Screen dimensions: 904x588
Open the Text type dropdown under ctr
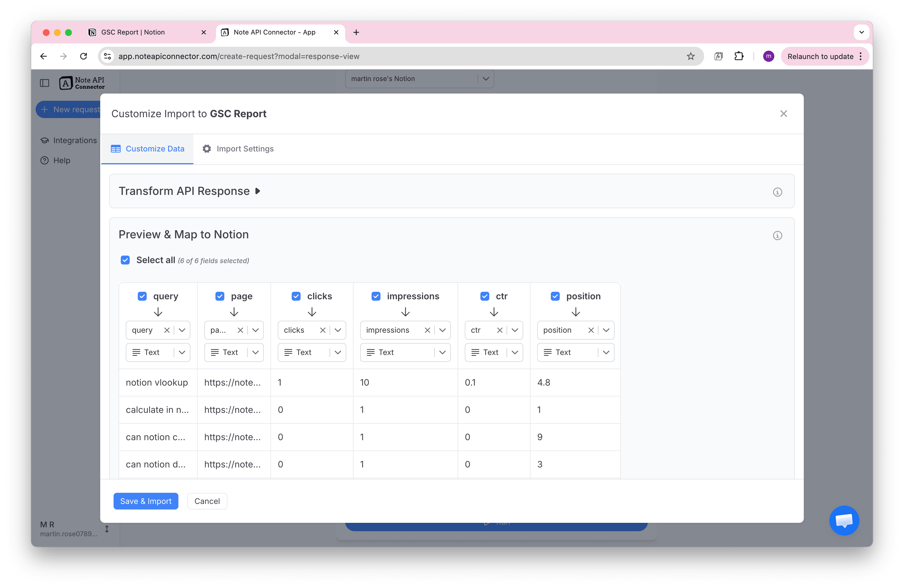click(515, 352)
